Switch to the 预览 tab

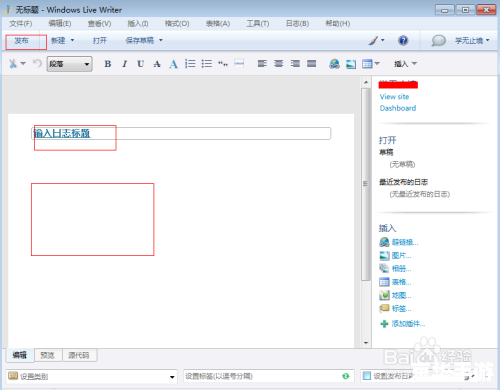[47, 355]
